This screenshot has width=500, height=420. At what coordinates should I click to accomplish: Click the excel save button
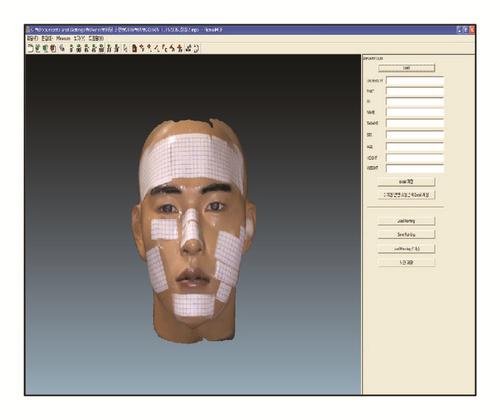pyautogui.click(x=406, y=182)
